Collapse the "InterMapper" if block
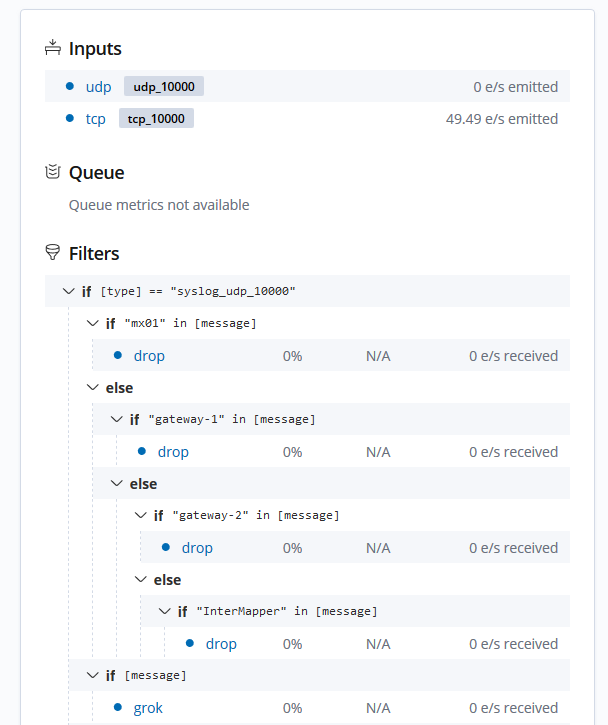 [165, 611]
